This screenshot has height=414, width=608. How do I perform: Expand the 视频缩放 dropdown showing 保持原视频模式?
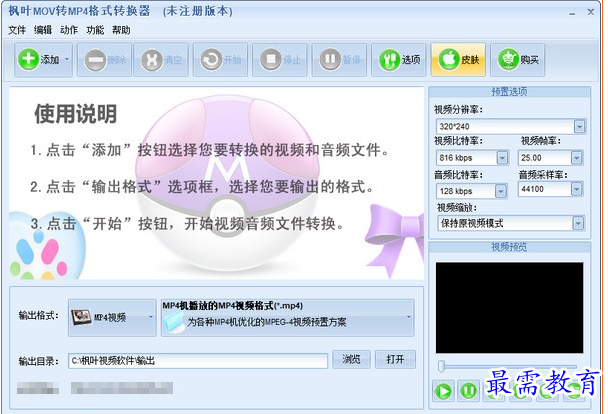pyautogui.click(x=578, y=223)
